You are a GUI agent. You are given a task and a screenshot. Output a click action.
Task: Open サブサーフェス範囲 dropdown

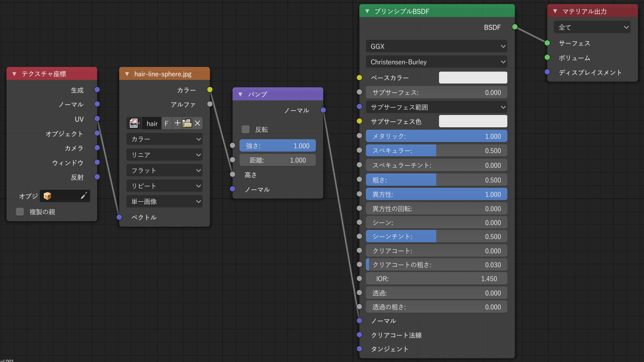point(436,107)
